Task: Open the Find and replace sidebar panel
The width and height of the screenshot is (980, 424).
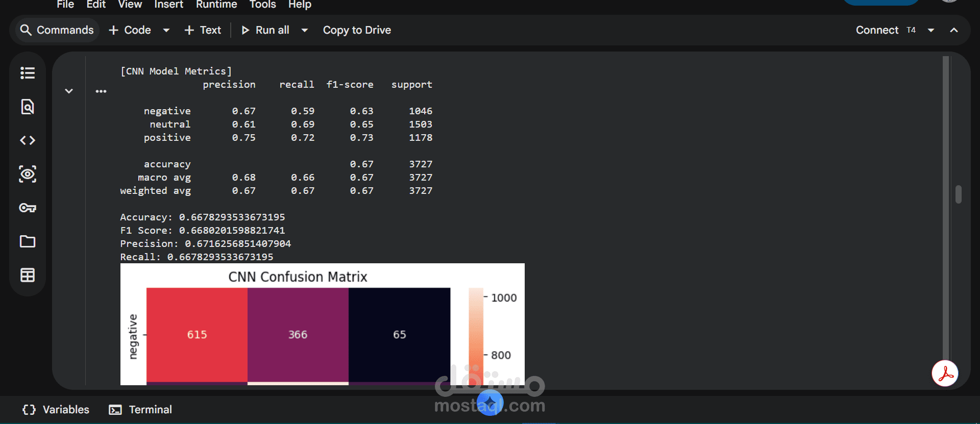Action: [x=28, y=107]
